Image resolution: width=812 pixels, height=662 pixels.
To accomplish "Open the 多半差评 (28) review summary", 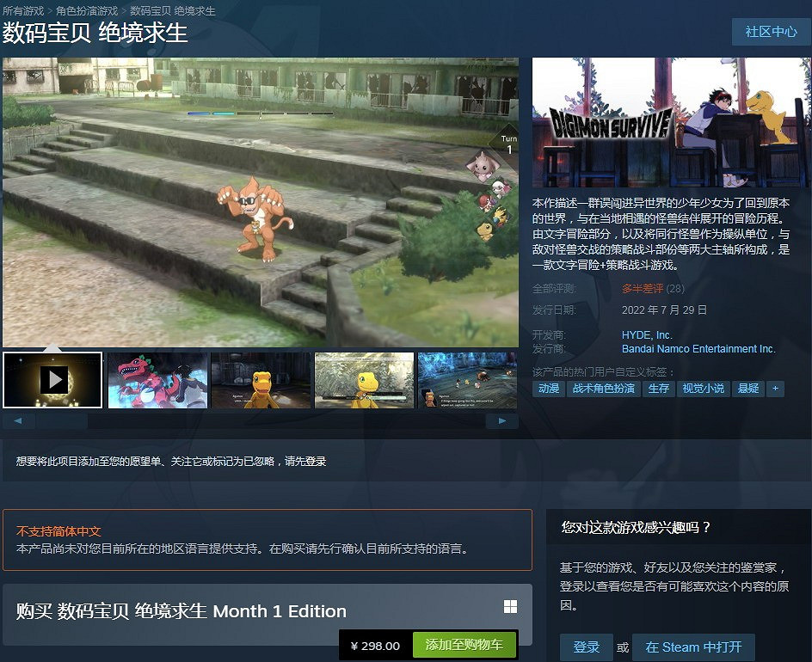I will (x=643, y=288).
